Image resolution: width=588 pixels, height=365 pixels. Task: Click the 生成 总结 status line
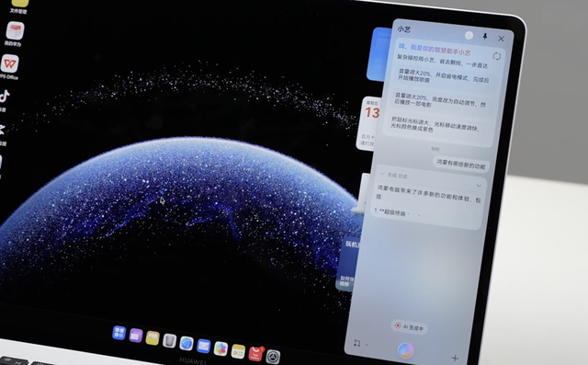coord(393,176)
